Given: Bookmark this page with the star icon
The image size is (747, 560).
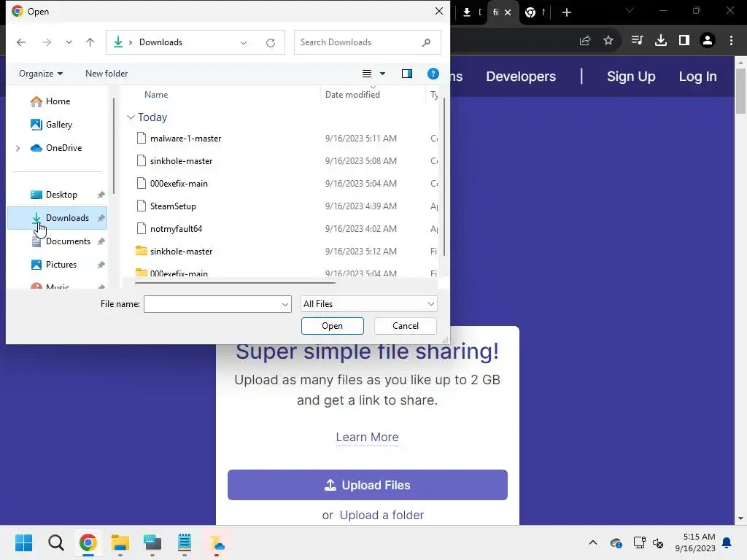Looking at the screenshot, I should (608, 41).
